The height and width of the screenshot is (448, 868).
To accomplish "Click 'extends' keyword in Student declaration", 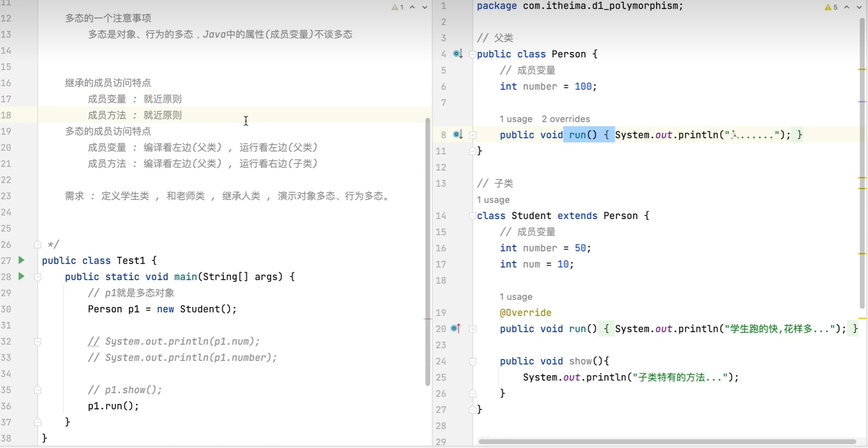I will tap(577, 216).
